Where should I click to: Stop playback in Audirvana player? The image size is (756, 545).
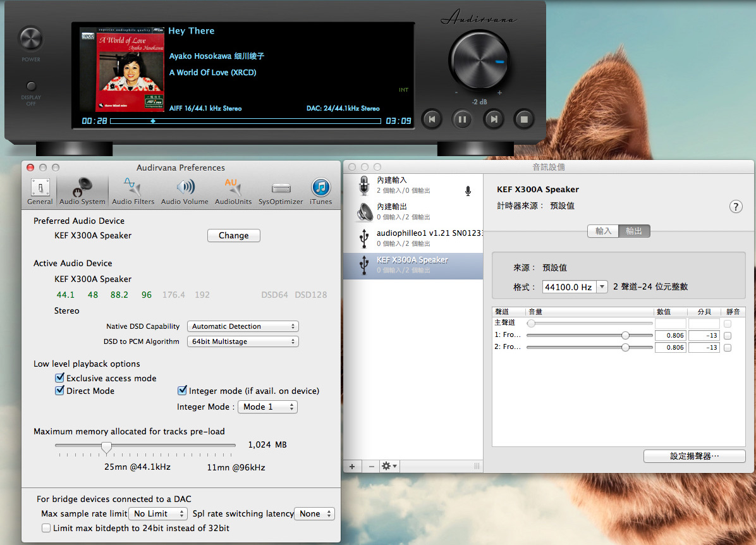coord(524,119)
